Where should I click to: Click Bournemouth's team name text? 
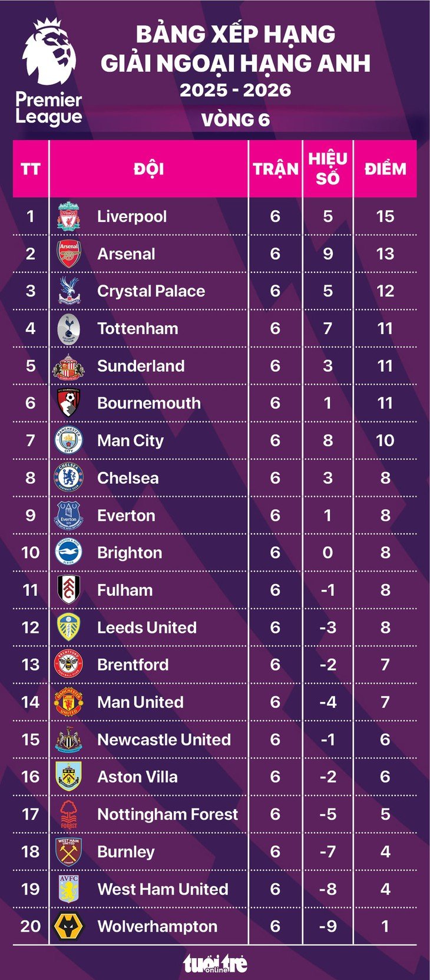(149, 403)
